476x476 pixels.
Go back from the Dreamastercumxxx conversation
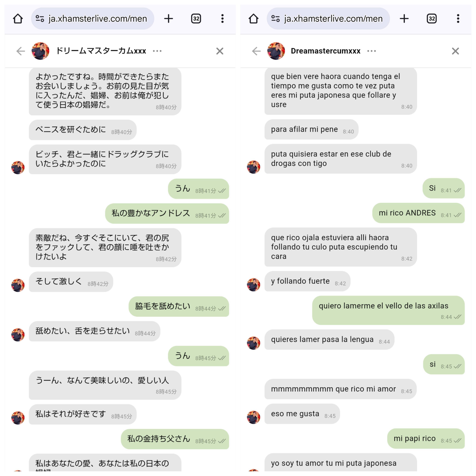[x=256, y=51]
